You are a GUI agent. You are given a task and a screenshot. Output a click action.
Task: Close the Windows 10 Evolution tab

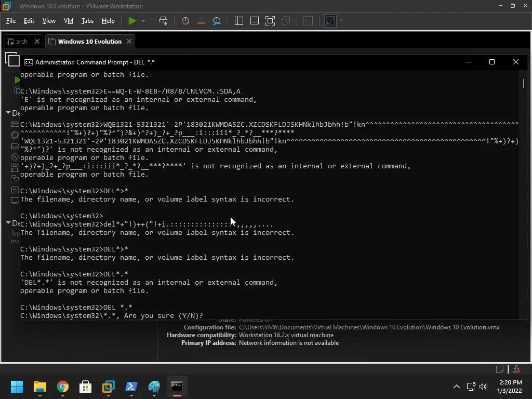tap(129, 42)
